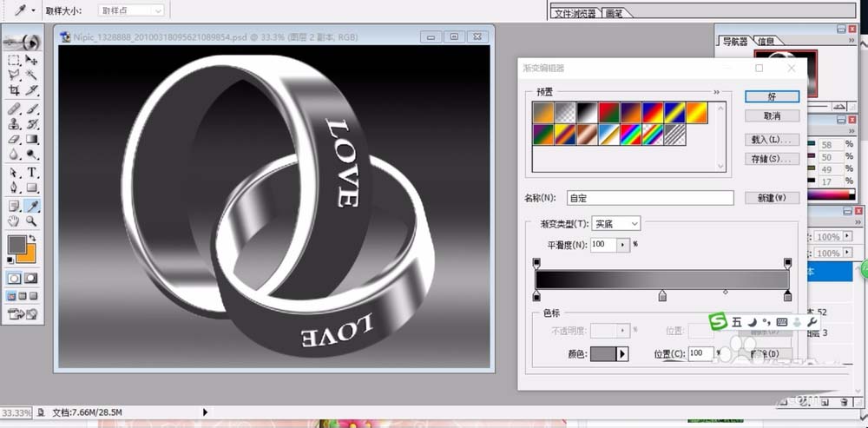868x428 pixels.
Task: Select the Rectangular Marquee tool
Action: [x=15, y=60]
